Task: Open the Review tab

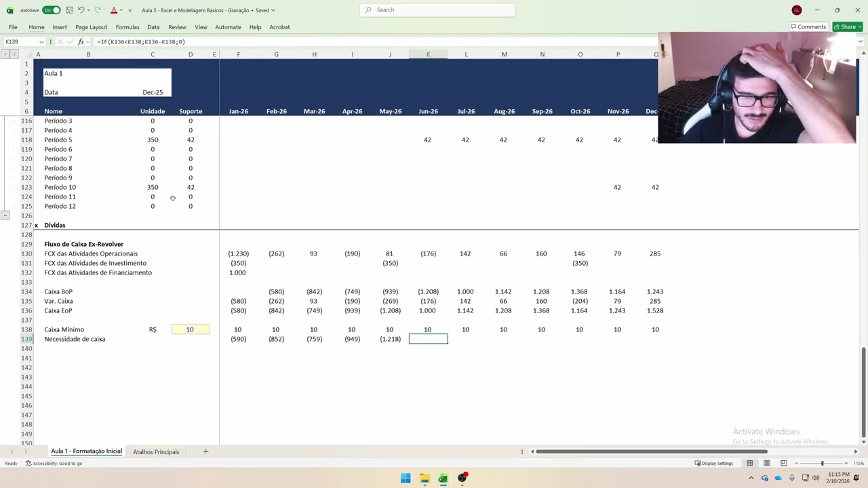Action: click(x=177, y=27)
